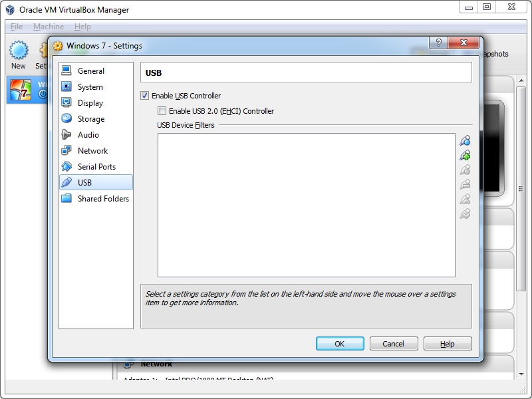Open the System settings category
532x399 pixels.
tap(90, 87)
